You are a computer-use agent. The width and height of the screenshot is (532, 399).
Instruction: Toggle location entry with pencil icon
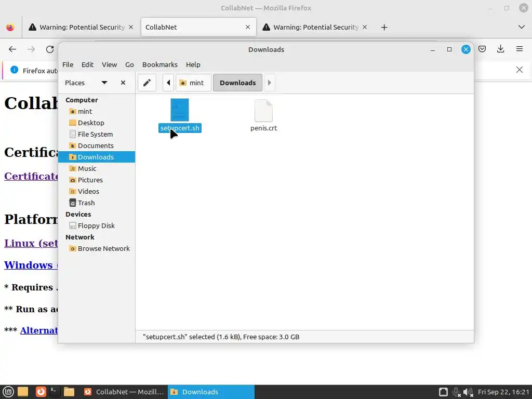147,83
